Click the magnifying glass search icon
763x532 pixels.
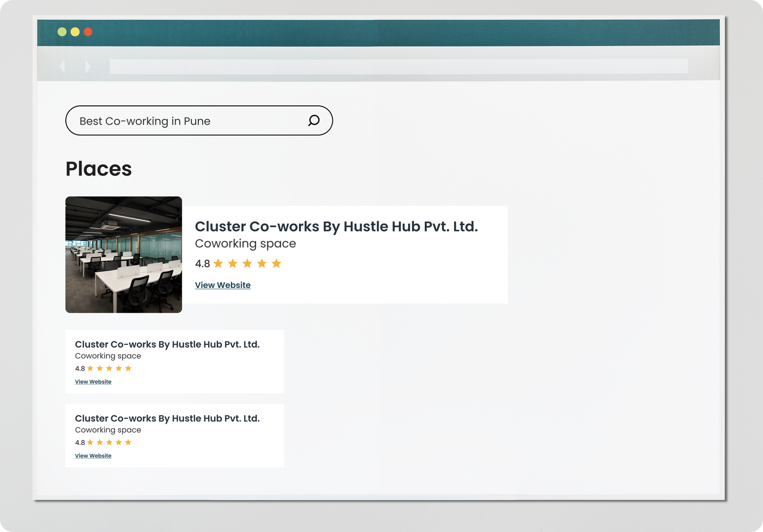pos(313,121)
